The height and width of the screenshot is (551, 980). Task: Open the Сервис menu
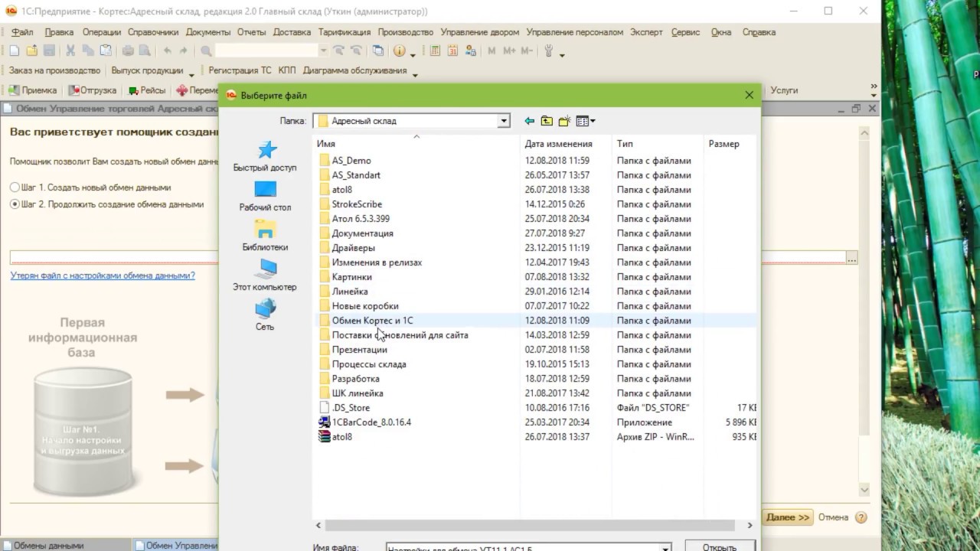(685, 32)
